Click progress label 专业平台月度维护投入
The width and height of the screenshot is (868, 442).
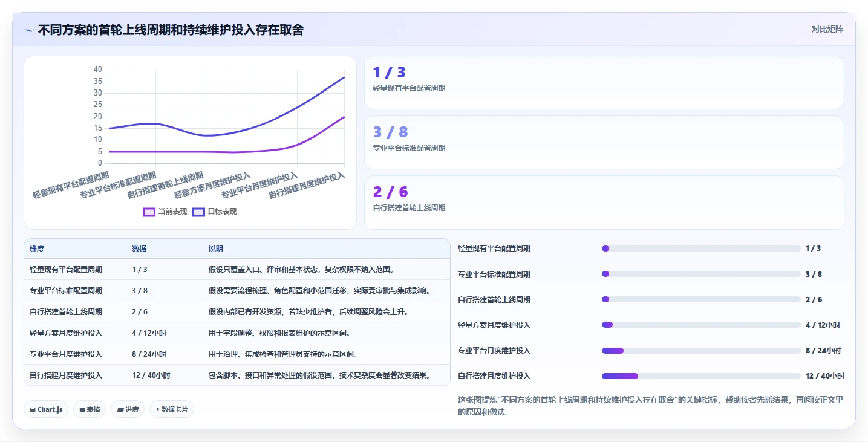point(494,351)
